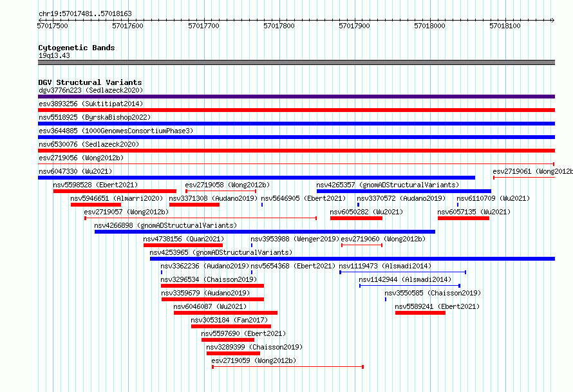Screen dimensions: 573x392
Task: Click the blue bar under nsv4265357 (gnomADStructuralVariants)
Action: tap(404, 191)
